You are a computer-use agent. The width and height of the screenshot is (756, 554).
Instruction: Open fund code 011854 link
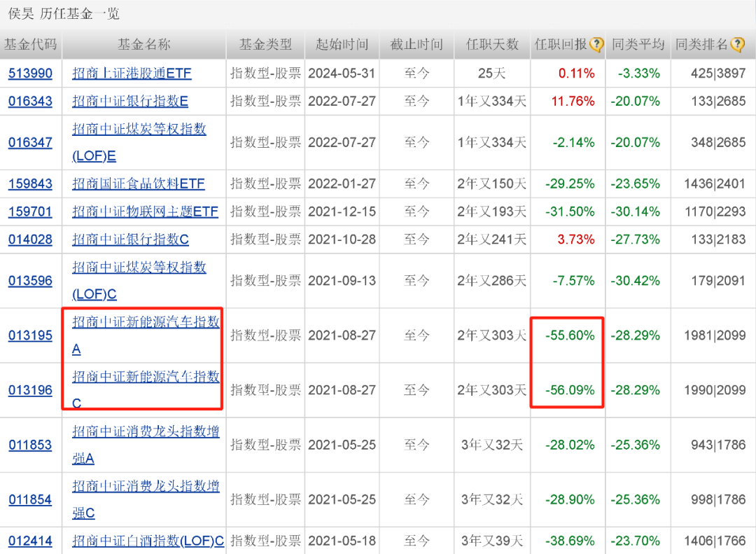point(30,499)
